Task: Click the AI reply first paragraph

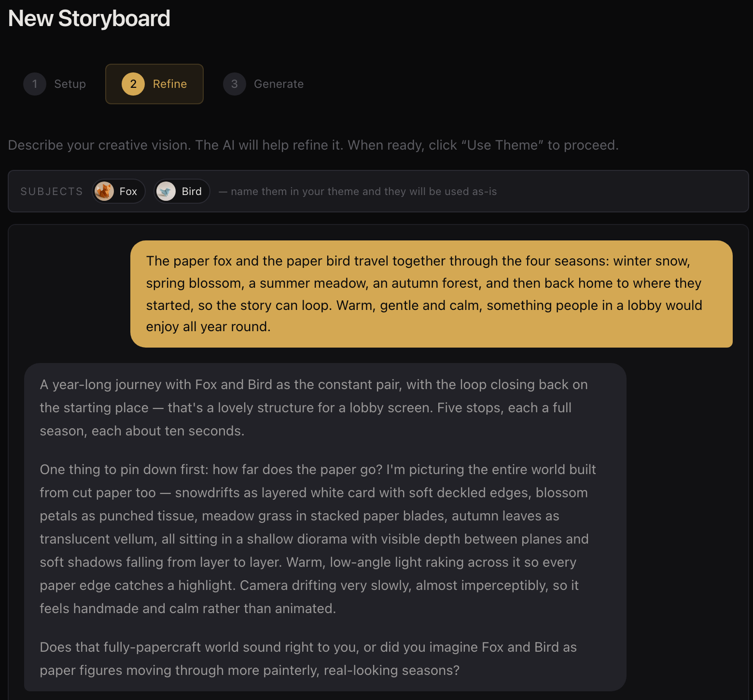Action: click(x=314, y=407)
